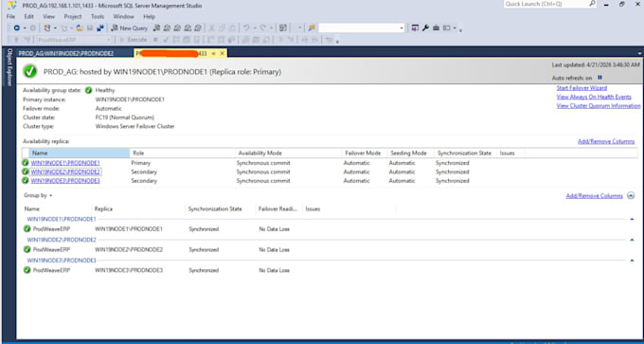The width and height of the screenshot is (644, 344).
Task: Click the Undo arrow icon in toolbar
Action: point(246,27)
